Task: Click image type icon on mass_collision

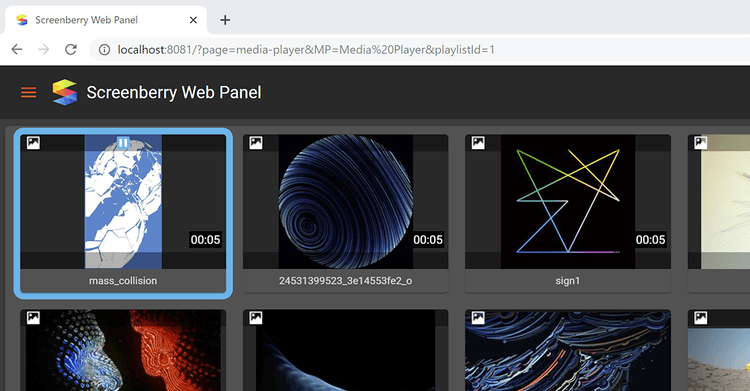Action: pos(33,143)
